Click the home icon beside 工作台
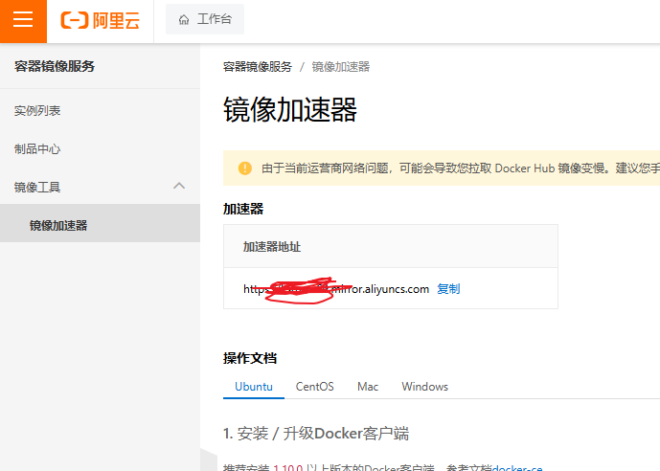This screenshot has height=471, width=660. 184,20
